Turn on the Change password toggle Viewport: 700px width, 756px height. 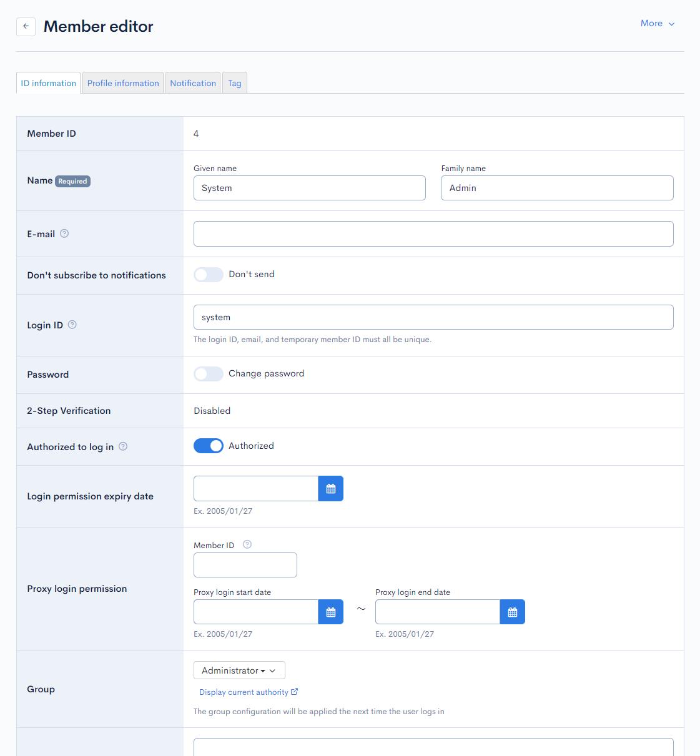coord(208,373)
